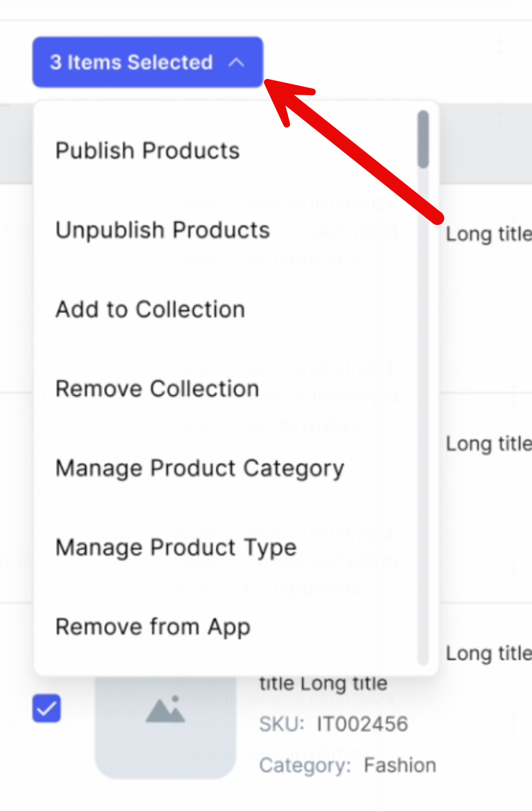The height and width of the screenshot is (811, 532).
Task: Click the dropdown menu scrollbar thumb
Action: [x=423, y=139]
